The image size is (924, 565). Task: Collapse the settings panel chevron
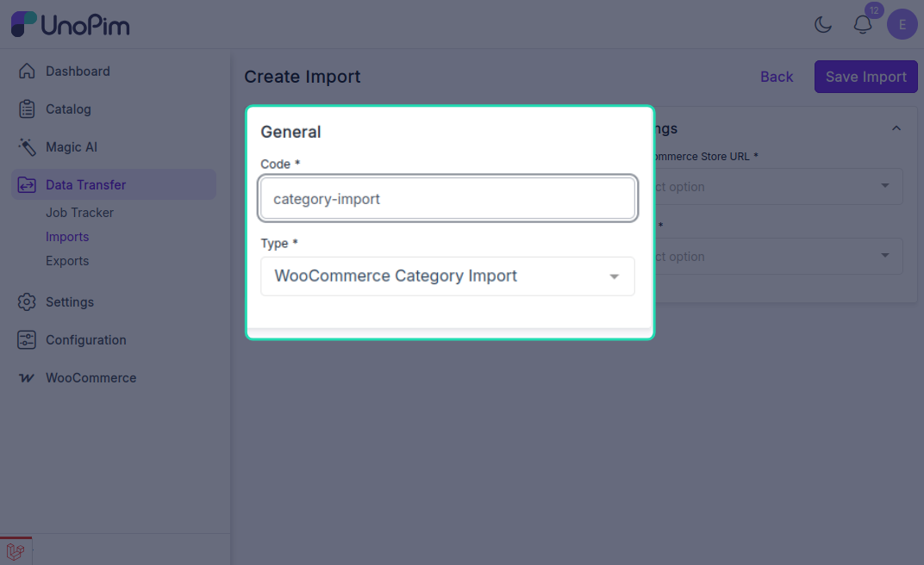pyautogui.click(x=896, y=128)
